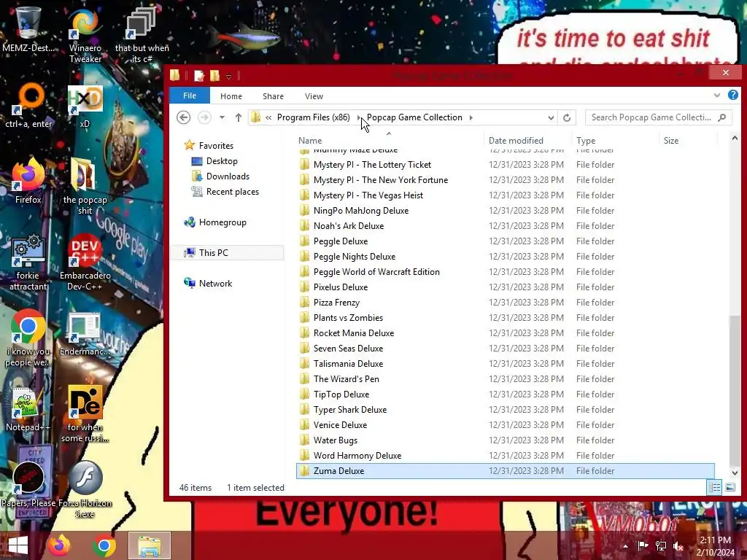Select Zuma Deluxe folder row
Image resolution: width=747 pixels, height=560 pixels.
[x=506, y=471]
